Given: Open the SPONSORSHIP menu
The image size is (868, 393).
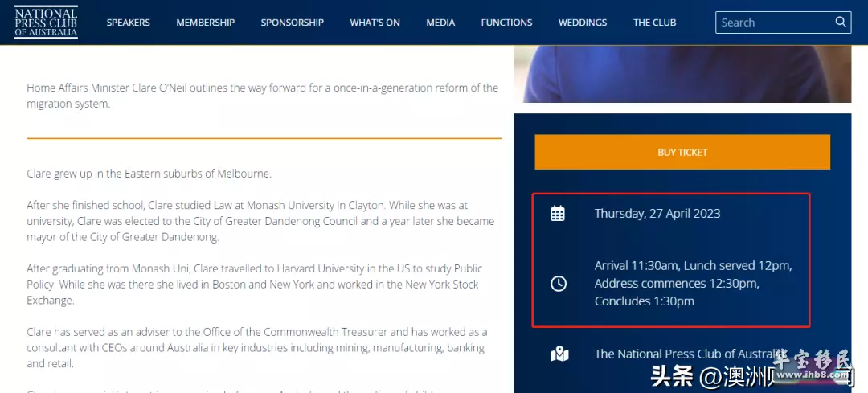Looking at the screenshot, I should click(293, 23).
